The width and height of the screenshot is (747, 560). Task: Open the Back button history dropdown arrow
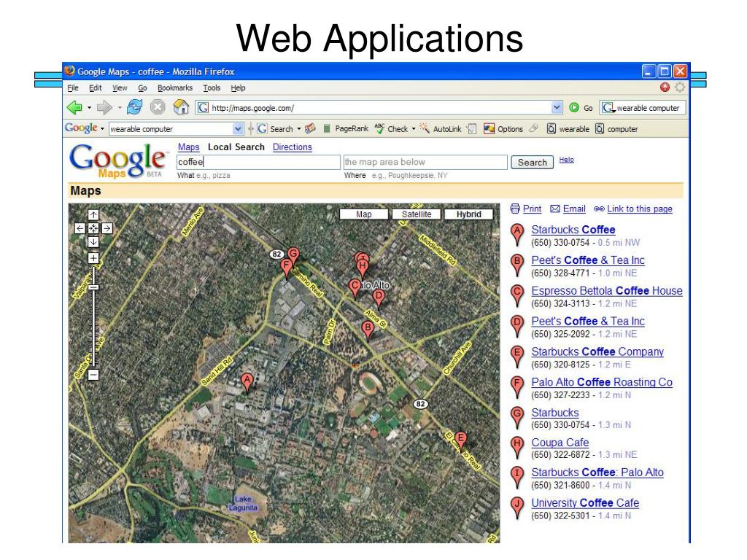(x=89, y=108)
